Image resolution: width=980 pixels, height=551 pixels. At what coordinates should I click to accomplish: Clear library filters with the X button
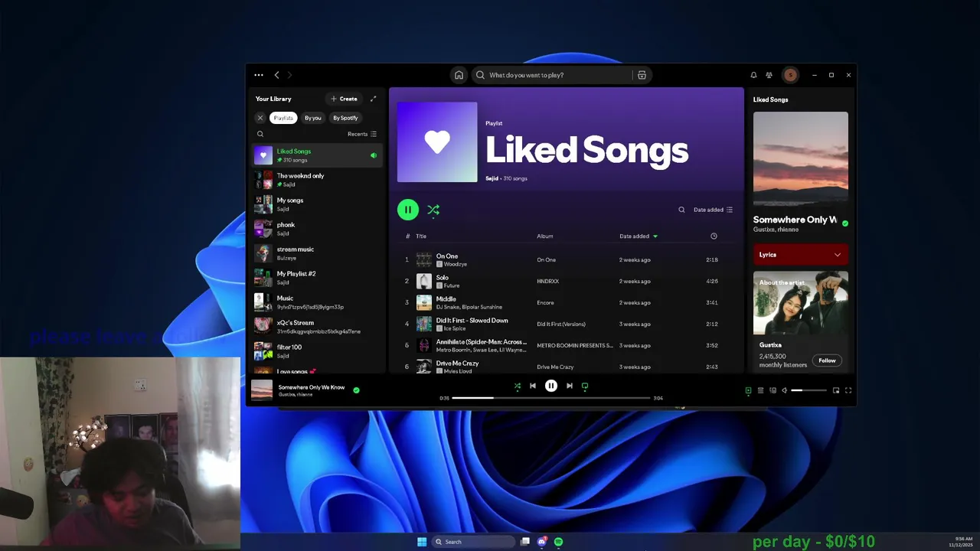(x=260, y=118)
